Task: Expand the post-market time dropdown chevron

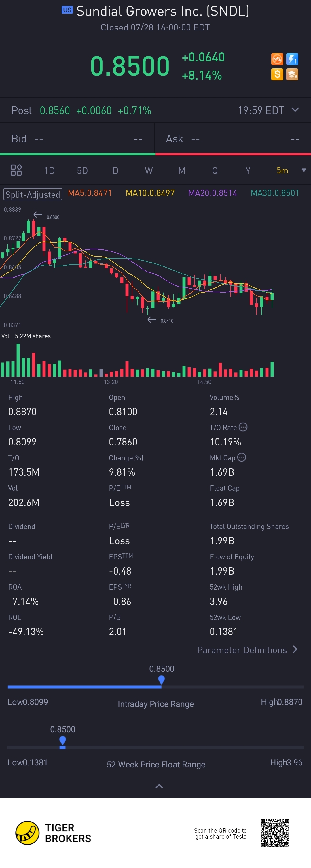Action: (x=295, y=110)
